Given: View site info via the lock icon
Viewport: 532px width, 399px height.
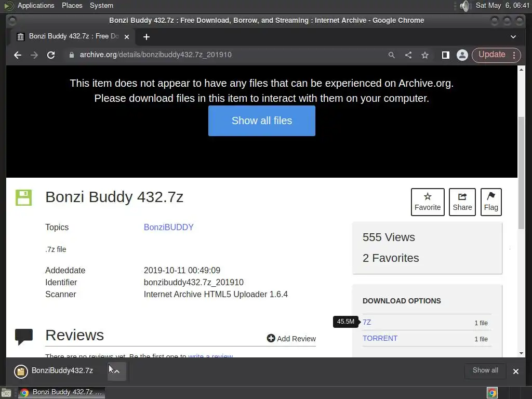Looking at the screenshot, I should click(x=71, y=55).
